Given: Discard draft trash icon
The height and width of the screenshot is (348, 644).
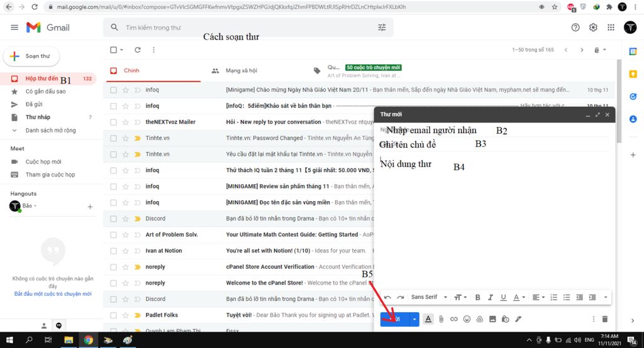Looking at the screenshot, I should [604, 319].
